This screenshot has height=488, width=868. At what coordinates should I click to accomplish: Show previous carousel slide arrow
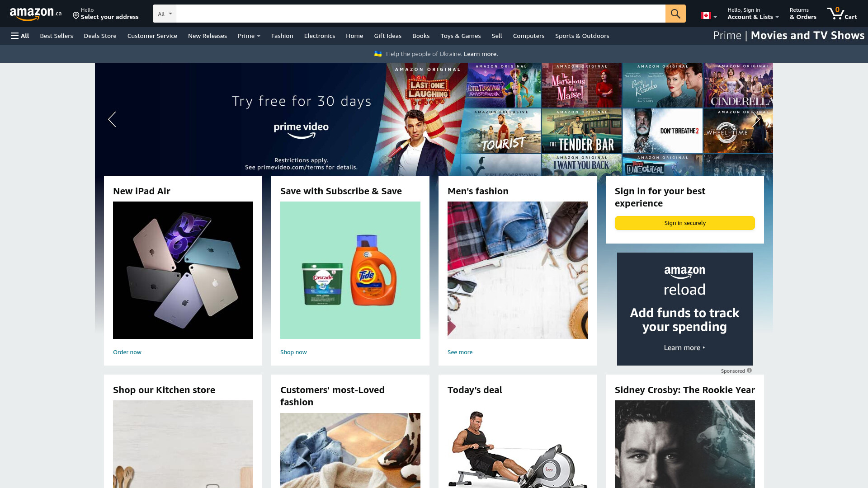click(x=112, y=119)
